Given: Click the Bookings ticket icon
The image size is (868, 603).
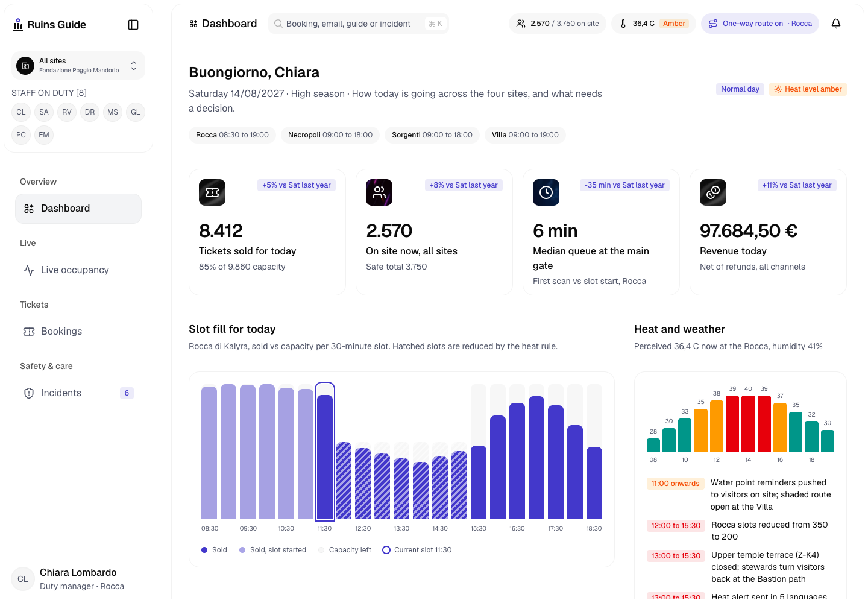Looking at the screenshot, I should [29, 332].
